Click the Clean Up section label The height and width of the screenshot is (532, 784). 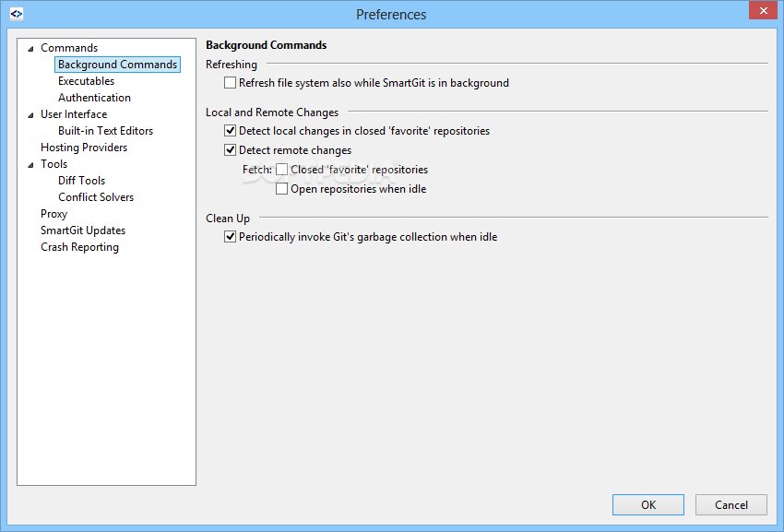click(x=228, y=218)
